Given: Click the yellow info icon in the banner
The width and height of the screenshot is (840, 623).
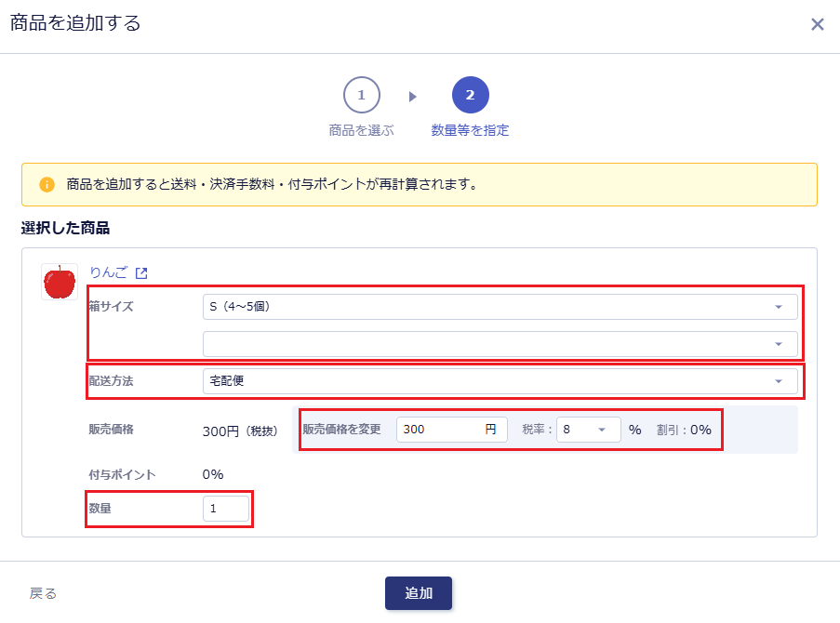Looking at the screenshot, I should [47, 184].
